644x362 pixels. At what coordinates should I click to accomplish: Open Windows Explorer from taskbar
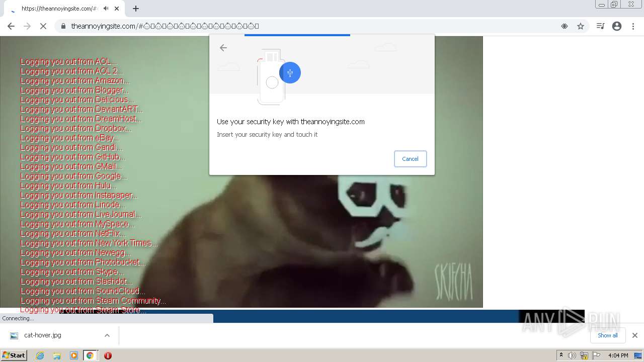pos(57,355)
